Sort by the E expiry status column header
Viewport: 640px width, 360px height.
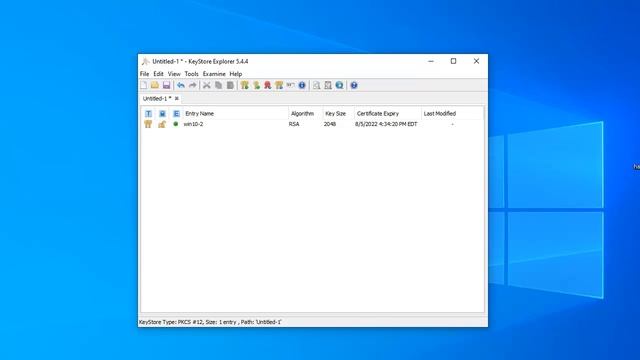pos(176,113)
